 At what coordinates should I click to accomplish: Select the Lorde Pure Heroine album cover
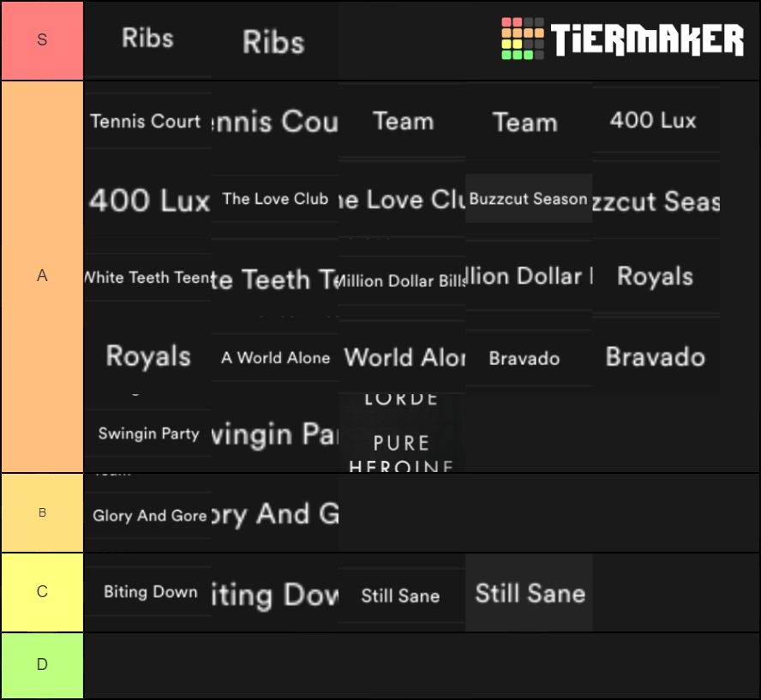402,433
